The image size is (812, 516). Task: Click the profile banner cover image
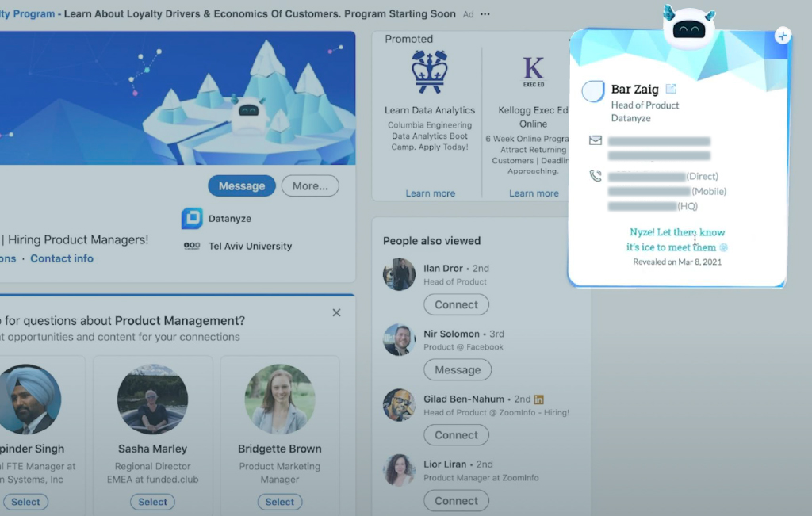coord(178,98)
